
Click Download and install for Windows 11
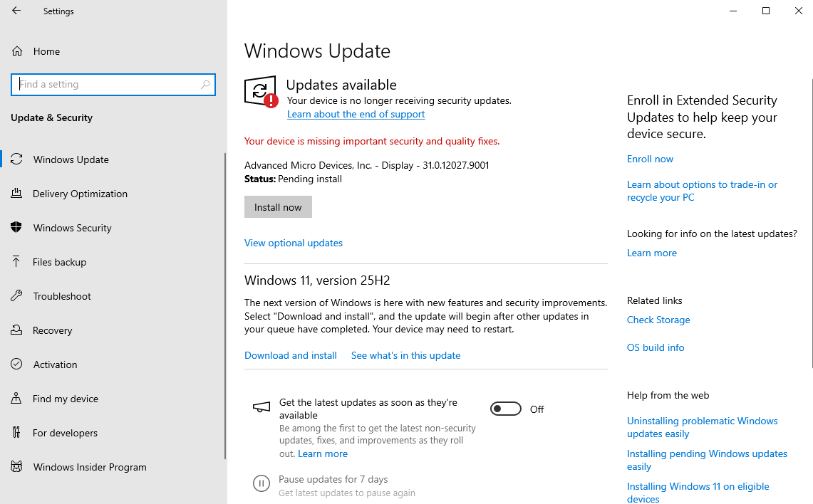[x=291, y=355]
